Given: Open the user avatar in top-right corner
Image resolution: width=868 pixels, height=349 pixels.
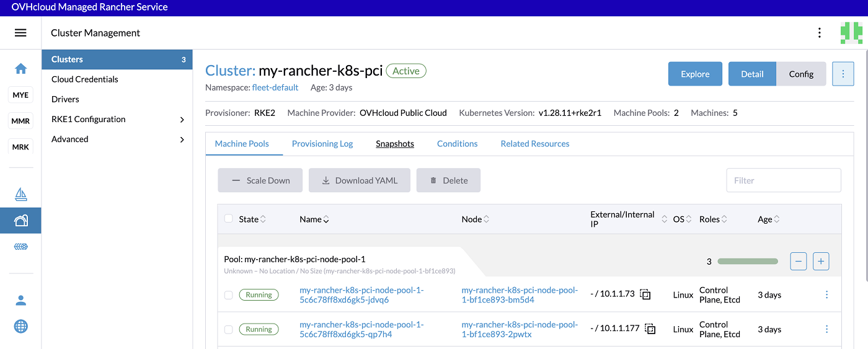Looking at the screenshot, I should tap(850, 33).
